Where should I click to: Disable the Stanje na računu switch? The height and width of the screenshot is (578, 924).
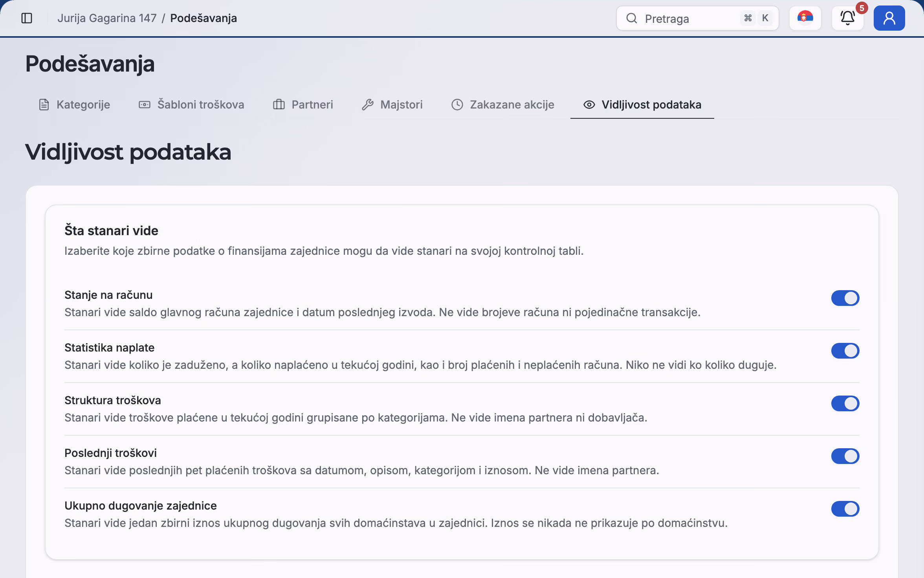point(845,298)
